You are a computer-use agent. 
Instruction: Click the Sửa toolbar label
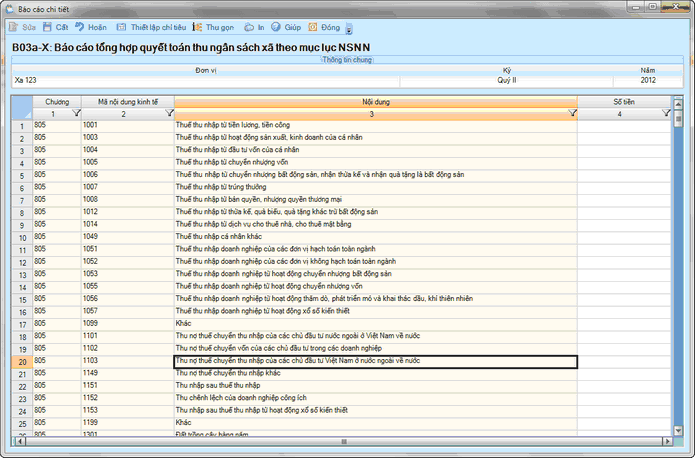[29, 27]
